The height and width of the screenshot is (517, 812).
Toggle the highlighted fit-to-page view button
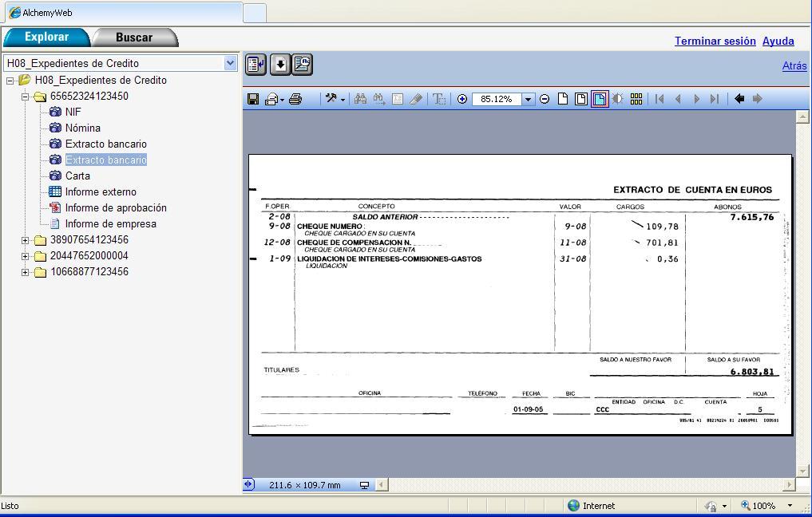point(599,99)
